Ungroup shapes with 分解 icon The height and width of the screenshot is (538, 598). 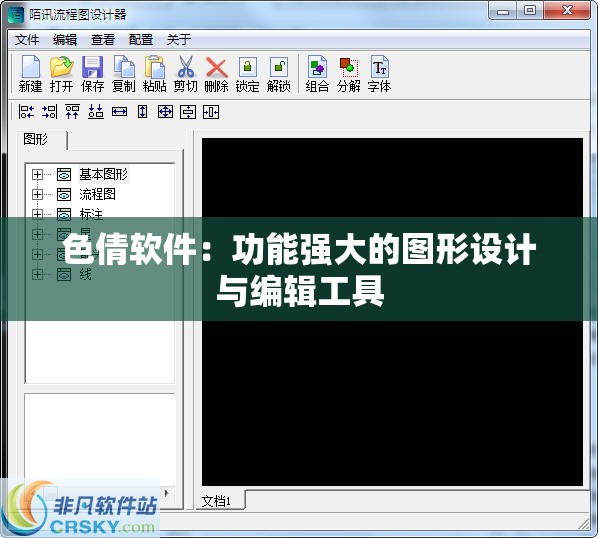coord(348,74)
